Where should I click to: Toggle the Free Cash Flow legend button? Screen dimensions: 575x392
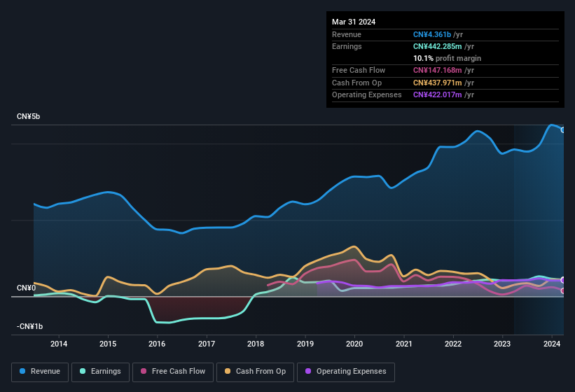172,372
